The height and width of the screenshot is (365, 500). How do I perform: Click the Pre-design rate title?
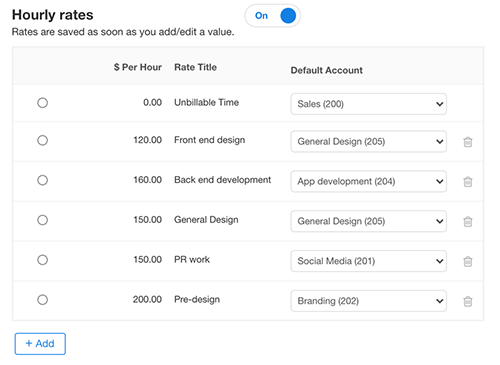coord(197,300)
